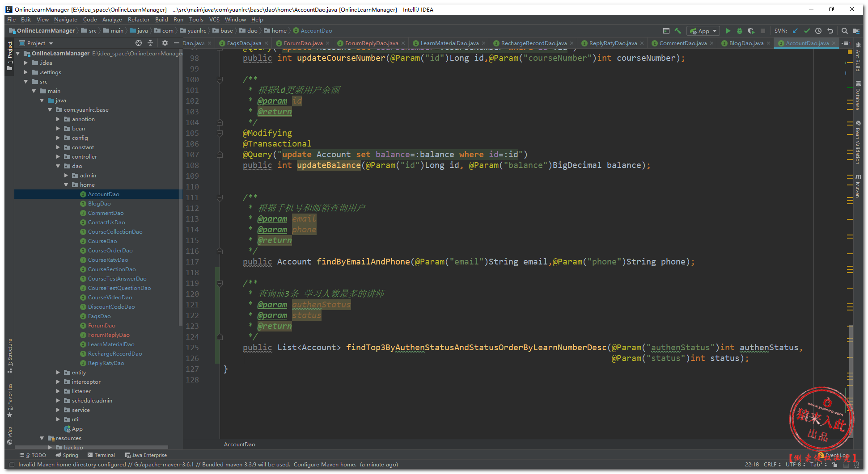Image resolution: width=868 pixels, height=474 pixels.
Task: Open the Spring tool window
Action: point(67,455)
